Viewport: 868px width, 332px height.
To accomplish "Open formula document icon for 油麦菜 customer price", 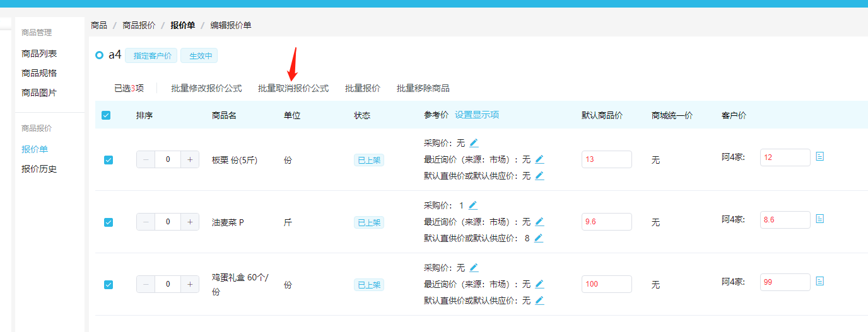I will pos(820,219).
